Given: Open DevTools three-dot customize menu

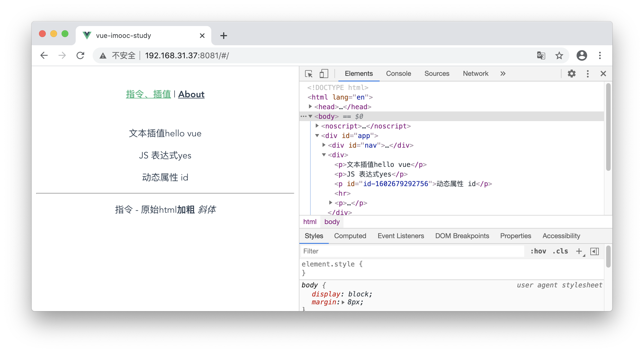Looking at the screenshot, I should pyautogui.click(x=588, y=74).
